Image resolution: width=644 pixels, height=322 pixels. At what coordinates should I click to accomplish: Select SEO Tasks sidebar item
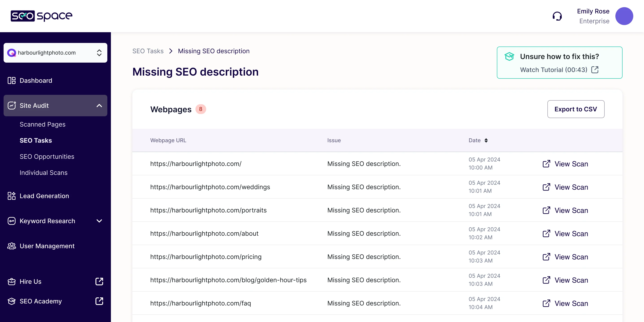pyautogui.click(x=36, y=140)
